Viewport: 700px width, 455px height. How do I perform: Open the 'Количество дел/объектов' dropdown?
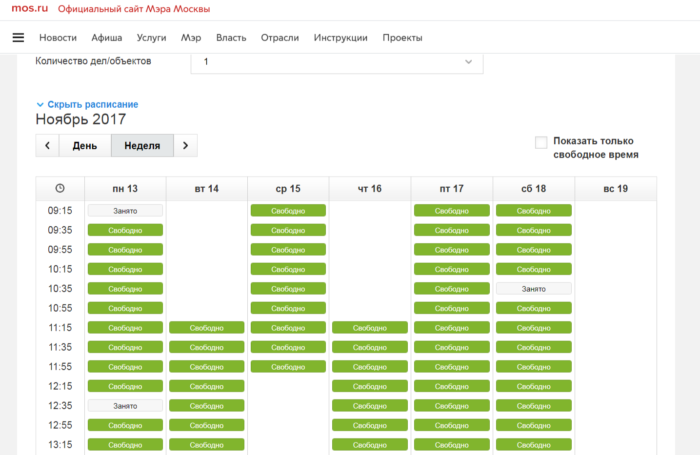[x=336, y=62]
